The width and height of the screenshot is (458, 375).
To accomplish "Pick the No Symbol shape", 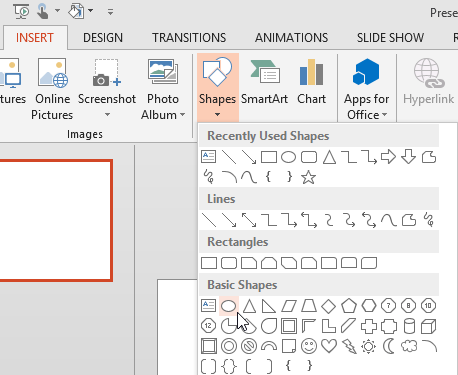I will [249, 346].
